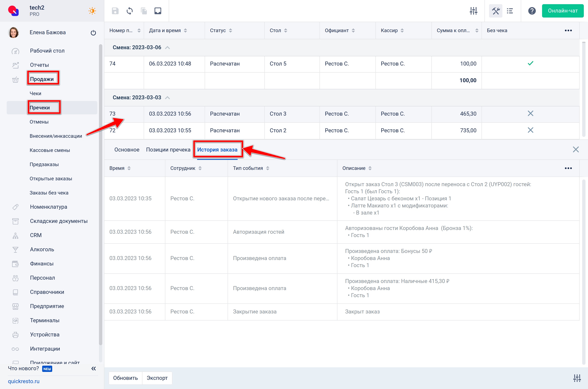Click the refresh arrows toolbar icon
Screen dimensions: 588x389
[x=129, y=11]
